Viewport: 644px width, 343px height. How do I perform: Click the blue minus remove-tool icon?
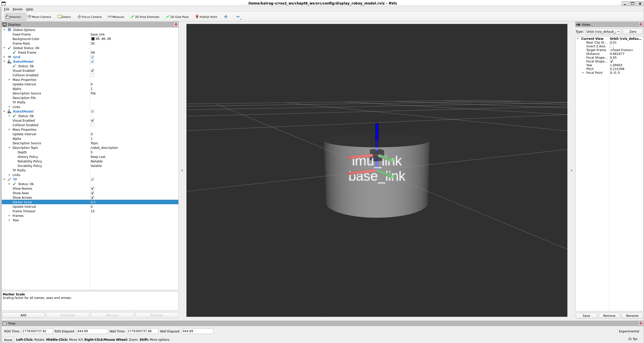pos(238,17)
